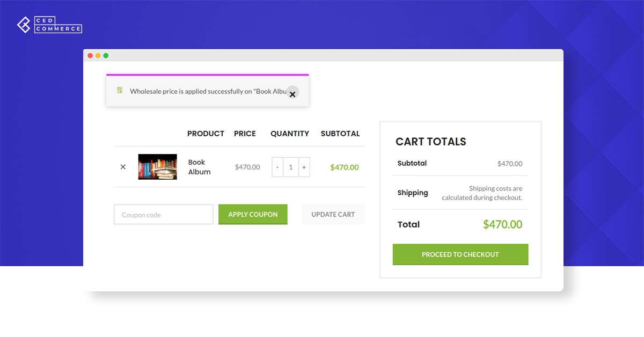Select the $470.00 price in Book Album row
644x337 pixels.
[x=247, y=167]
